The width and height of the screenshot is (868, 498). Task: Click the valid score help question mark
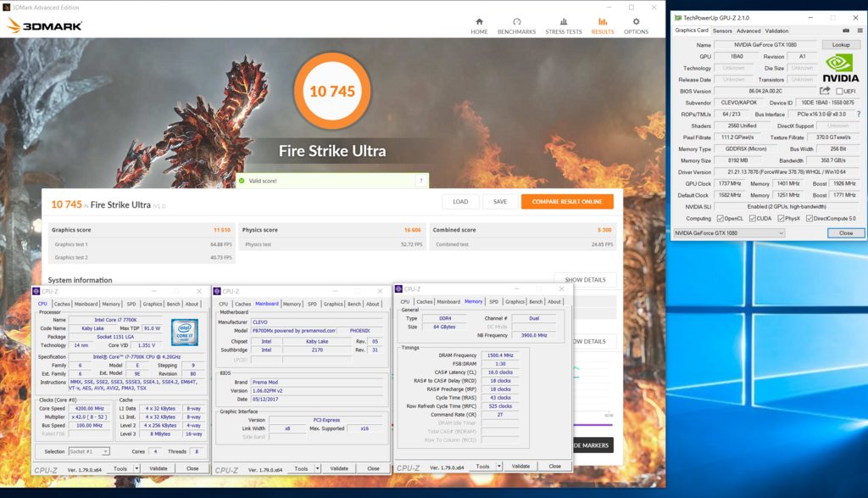[420, 181]
